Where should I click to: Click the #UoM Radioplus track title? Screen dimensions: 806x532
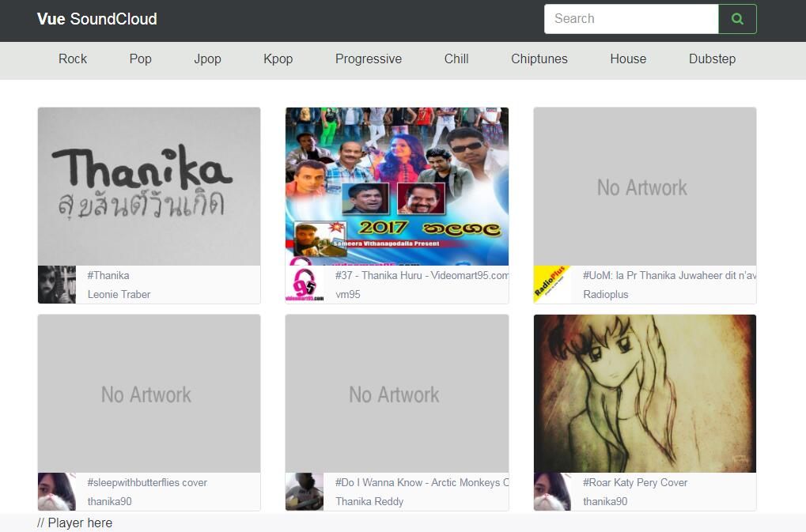coord(668,275)
